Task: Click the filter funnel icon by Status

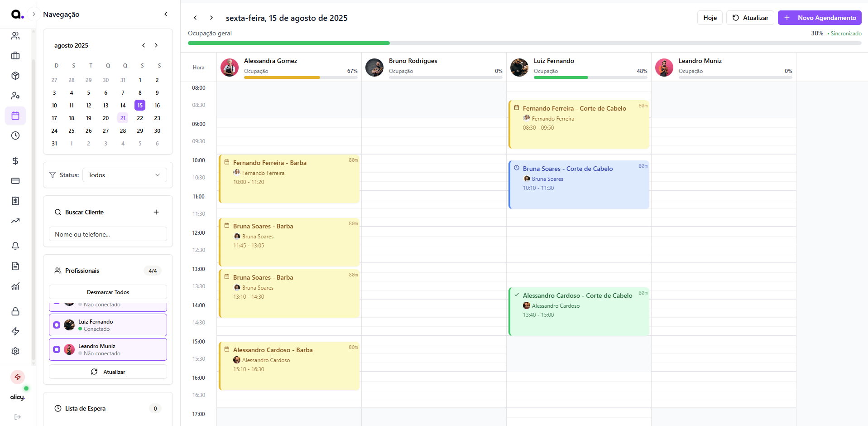Action: point(53,175)
